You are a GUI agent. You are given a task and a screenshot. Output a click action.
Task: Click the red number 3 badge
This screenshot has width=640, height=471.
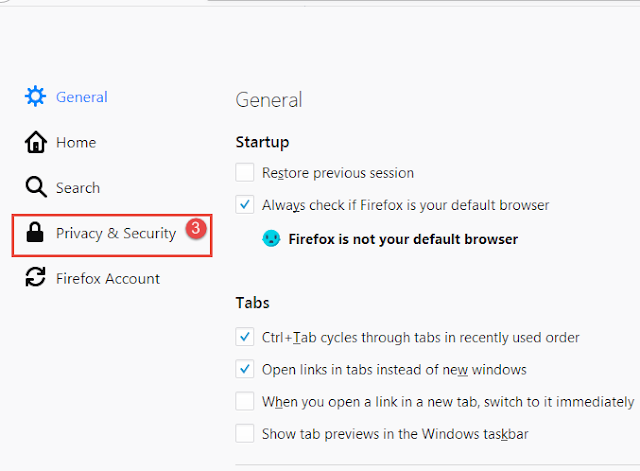point(196,229)
